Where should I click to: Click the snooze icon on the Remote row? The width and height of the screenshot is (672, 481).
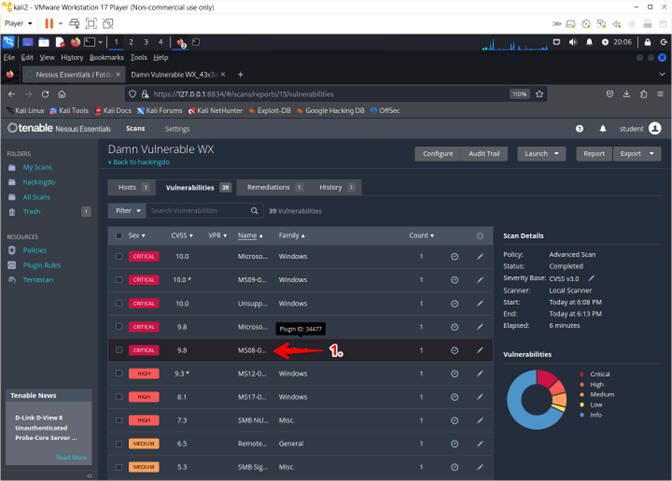click(x=454, y=444)
